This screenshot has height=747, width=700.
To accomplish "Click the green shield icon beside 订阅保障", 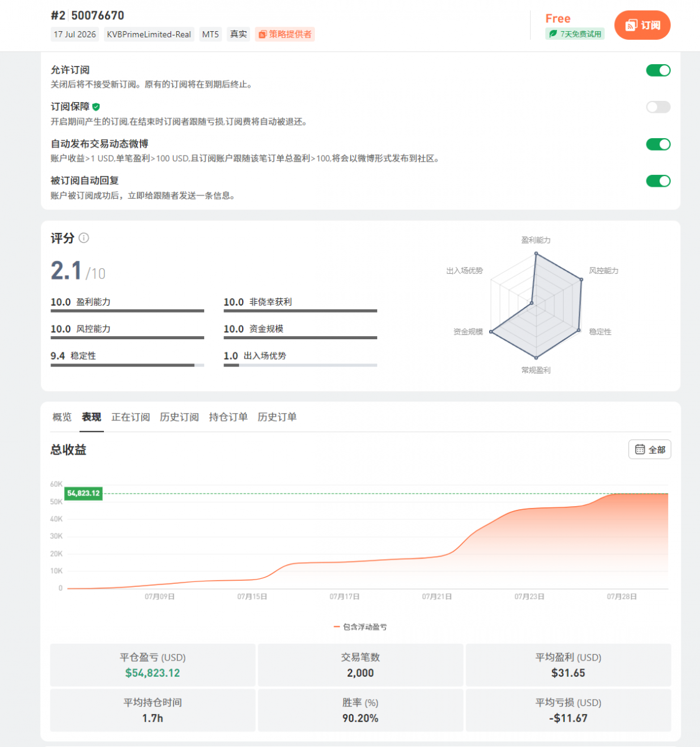I will [96, 107].
